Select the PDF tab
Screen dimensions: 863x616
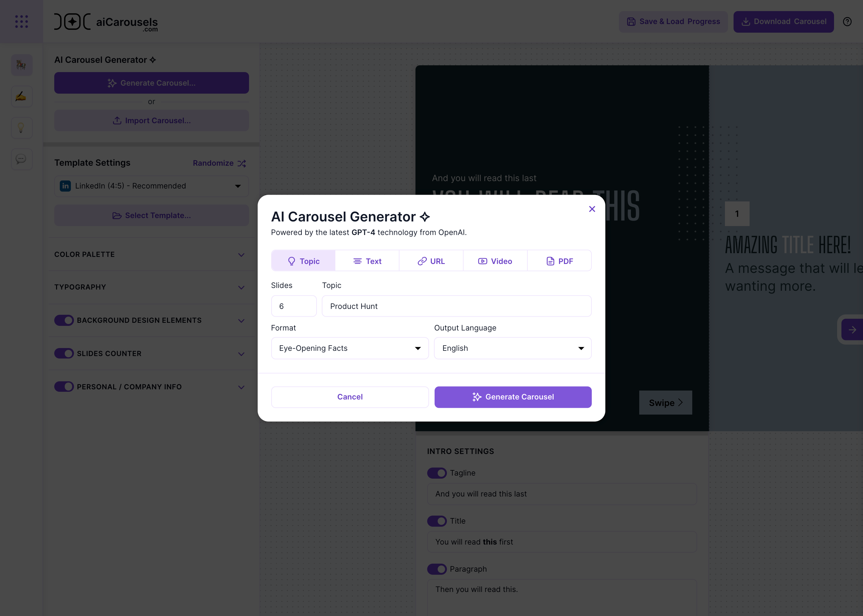tap(559, 261)
